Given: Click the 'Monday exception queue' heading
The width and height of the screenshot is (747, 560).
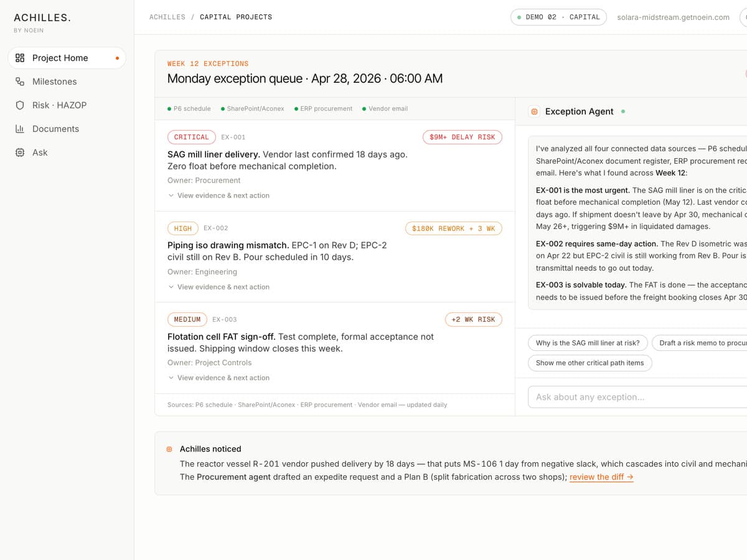Looking at the screenshot, I should coord(305,79).
